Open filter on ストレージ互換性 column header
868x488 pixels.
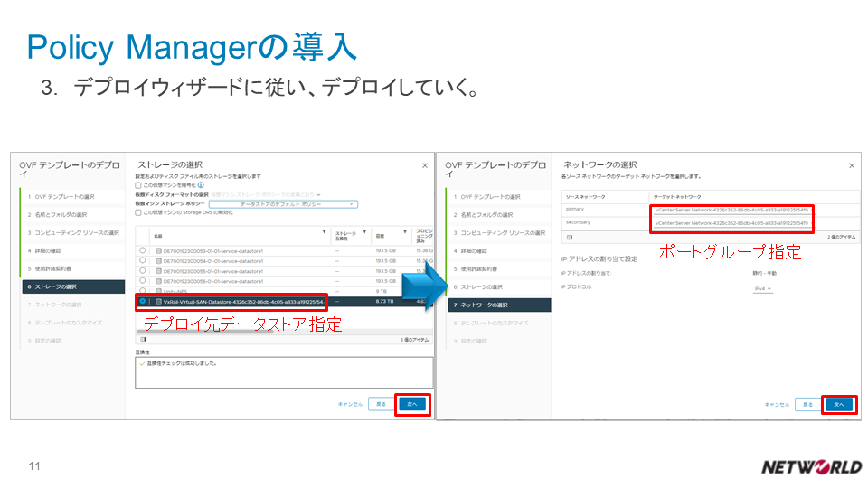pos(364,232)
